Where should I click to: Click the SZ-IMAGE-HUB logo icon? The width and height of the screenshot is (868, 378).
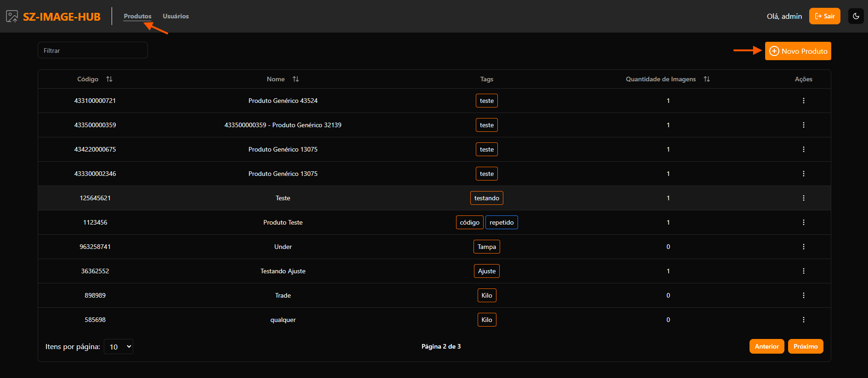(x=12, y=17)
